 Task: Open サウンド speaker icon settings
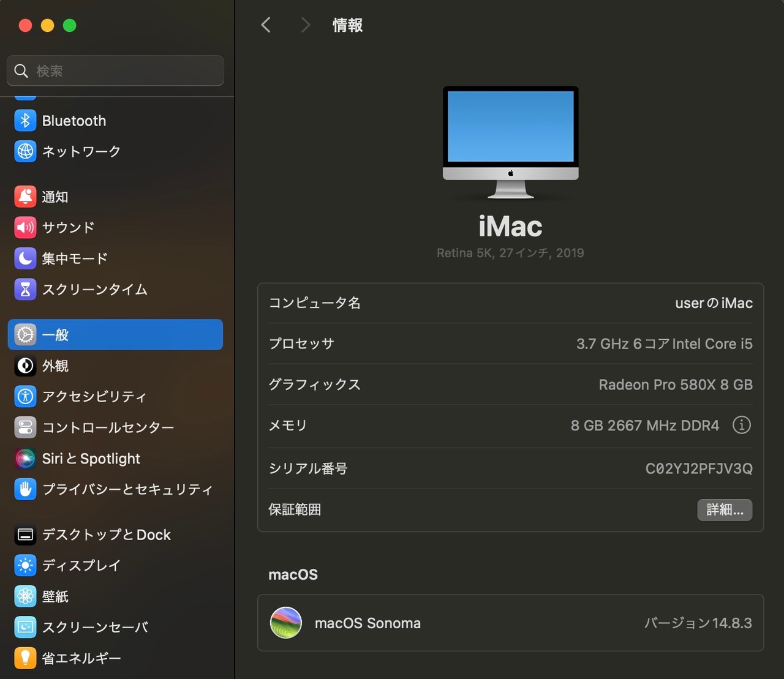click(25, 228)
